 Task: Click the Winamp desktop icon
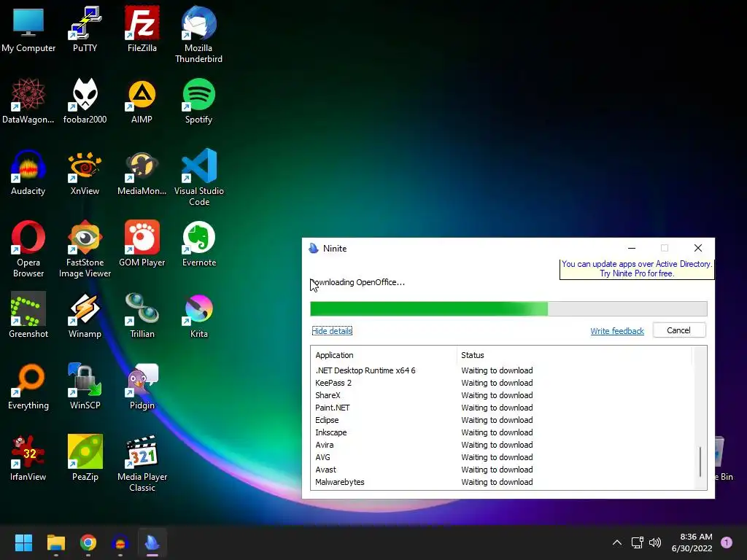85,315
